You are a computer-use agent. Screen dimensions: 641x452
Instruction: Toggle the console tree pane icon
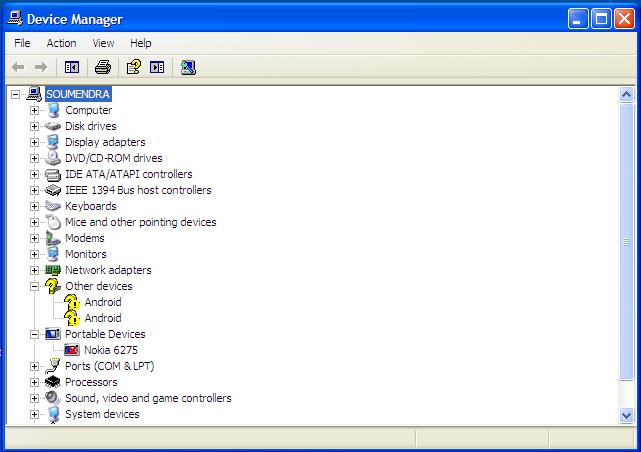click(72, 67)
